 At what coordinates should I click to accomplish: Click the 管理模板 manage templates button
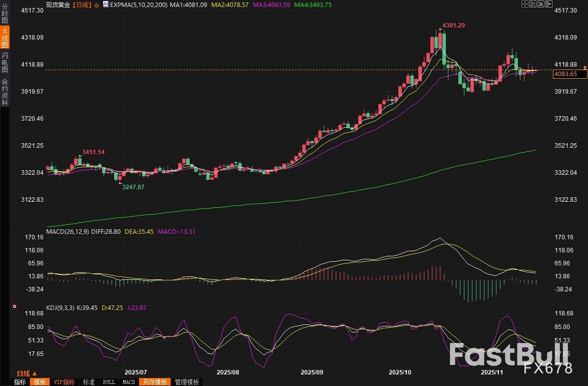[187, 382]
